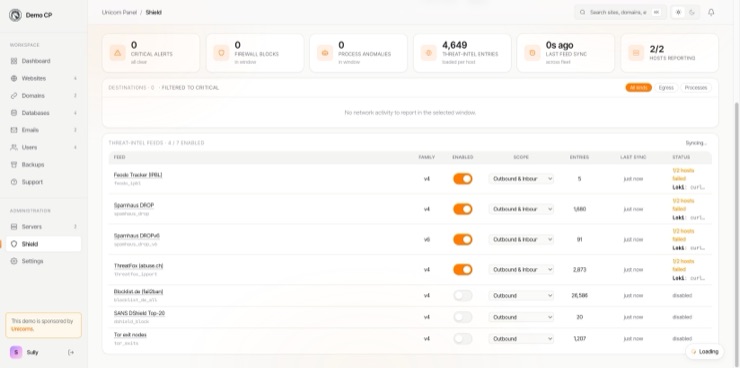Open Emails section

43,130
